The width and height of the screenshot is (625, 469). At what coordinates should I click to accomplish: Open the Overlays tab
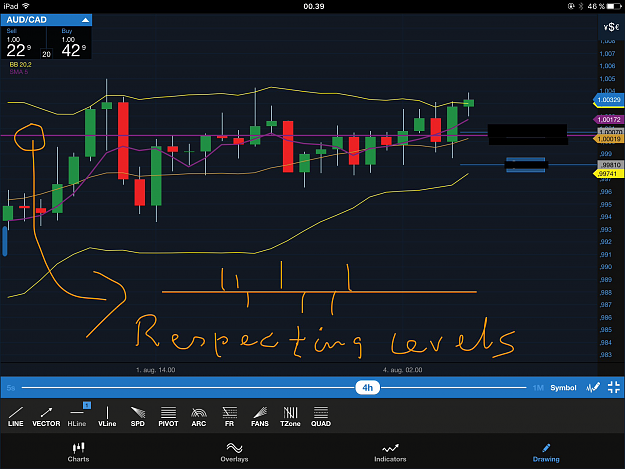pyautogui.click(x=234, y=452)
